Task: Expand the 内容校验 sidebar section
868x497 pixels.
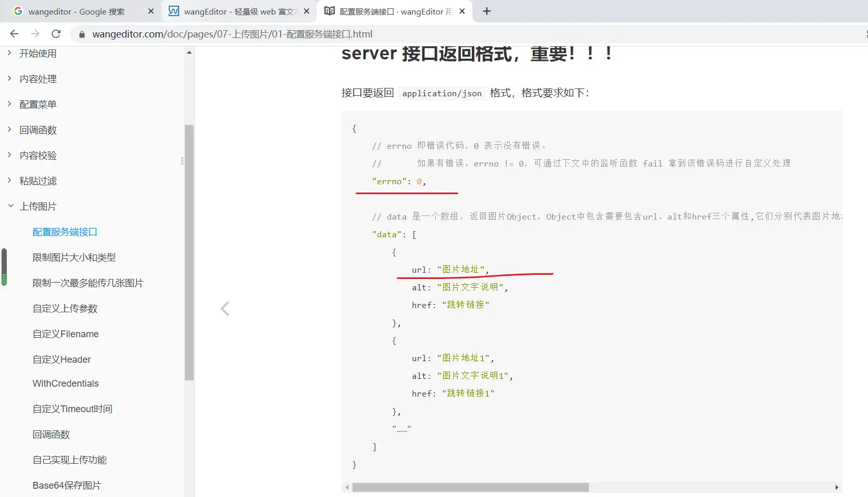Action: tap(38, 156)
